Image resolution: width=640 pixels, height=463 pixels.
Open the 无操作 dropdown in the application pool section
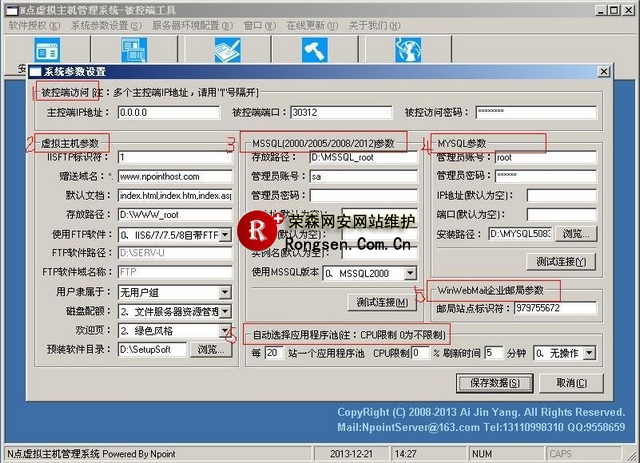tap(589, 353)
